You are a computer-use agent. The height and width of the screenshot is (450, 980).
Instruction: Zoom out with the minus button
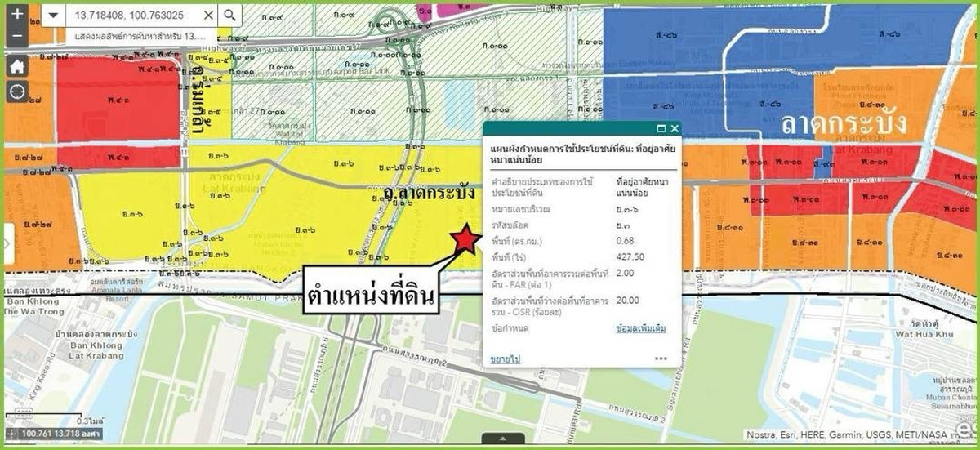[x=16, y=33]
